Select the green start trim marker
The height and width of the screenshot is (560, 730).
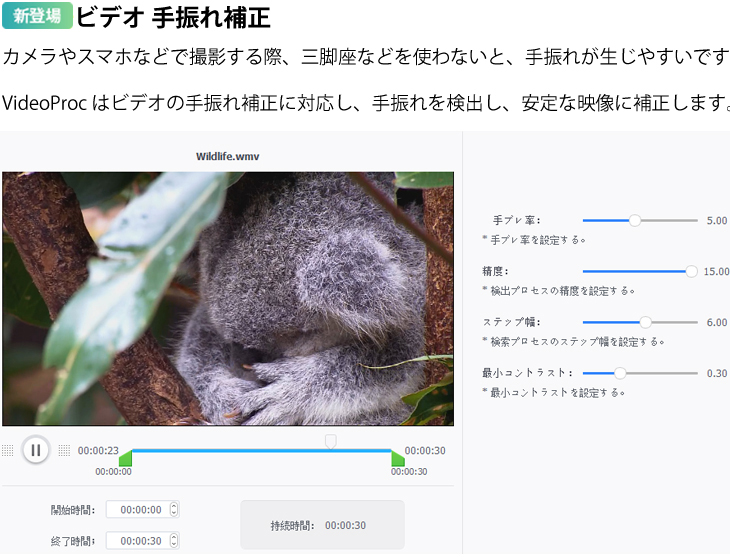126,458
